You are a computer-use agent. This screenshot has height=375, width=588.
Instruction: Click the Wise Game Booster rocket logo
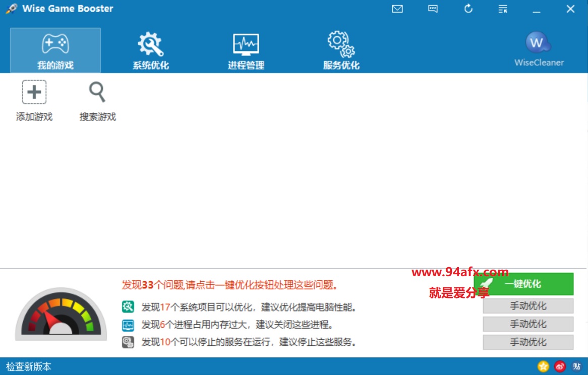pos(12,9)
